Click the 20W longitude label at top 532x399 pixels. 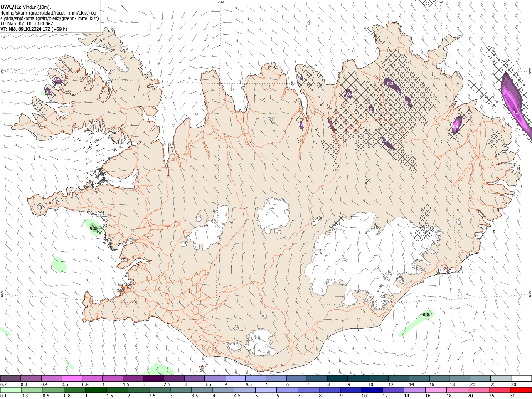pyautogui.click(x=221, y=2)
